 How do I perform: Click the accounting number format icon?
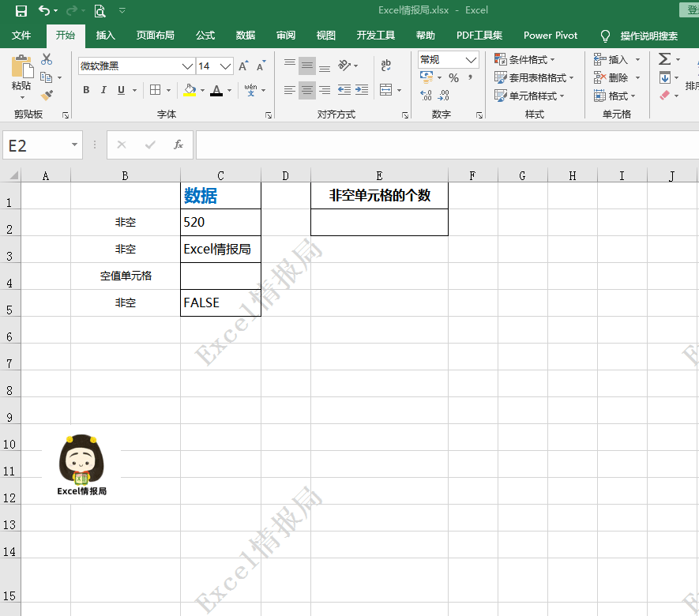[427, 77]
